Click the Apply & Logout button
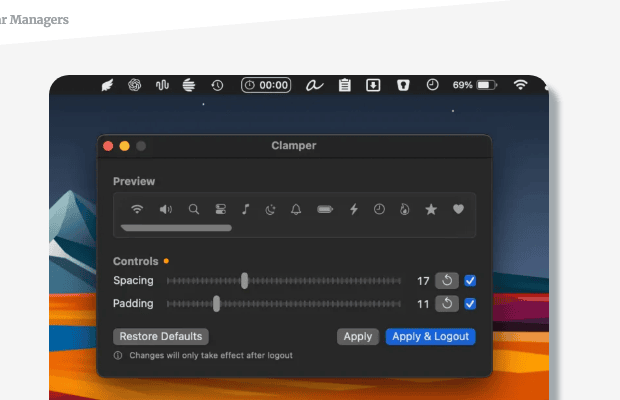 coord(431,336)
